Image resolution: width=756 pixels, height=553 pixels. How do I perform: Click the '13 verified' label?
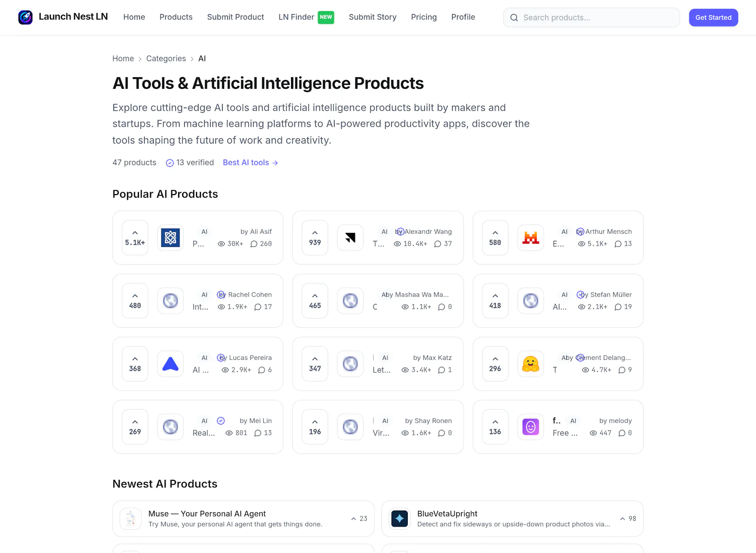point(190,162)
